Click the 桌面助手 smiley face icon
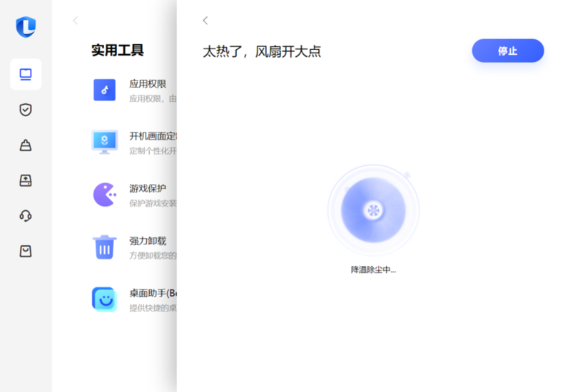 104,299
